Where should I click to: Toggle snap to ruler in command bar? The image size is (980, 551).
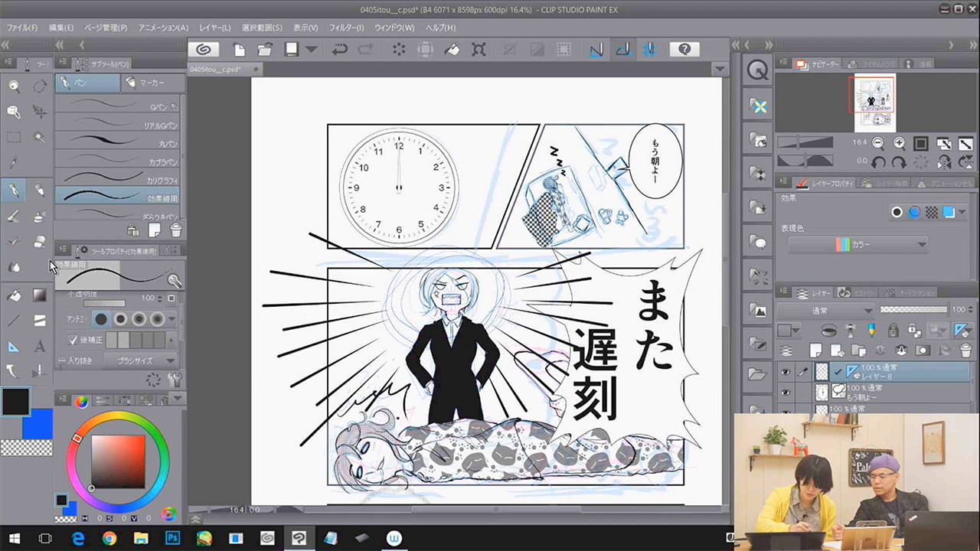pyautogui.click(x=596, y=50)
